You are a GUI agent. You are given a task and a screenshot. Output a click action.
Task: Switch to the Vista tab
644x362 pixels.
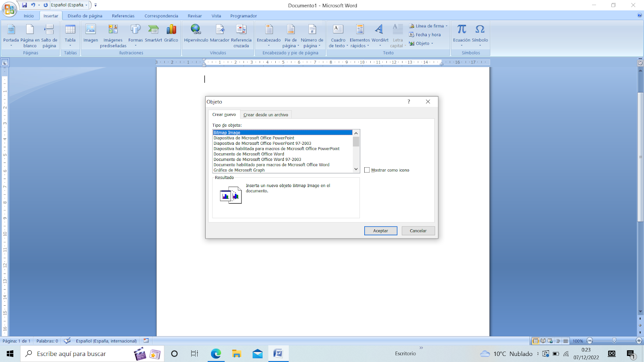216,16
